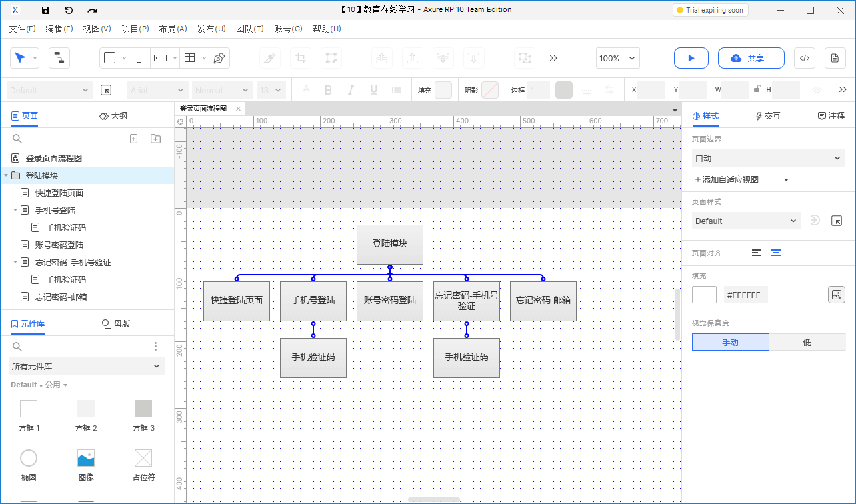Click the Save icon in title bar
Viewport: 856px width, 504px height.
coord(45,10)
